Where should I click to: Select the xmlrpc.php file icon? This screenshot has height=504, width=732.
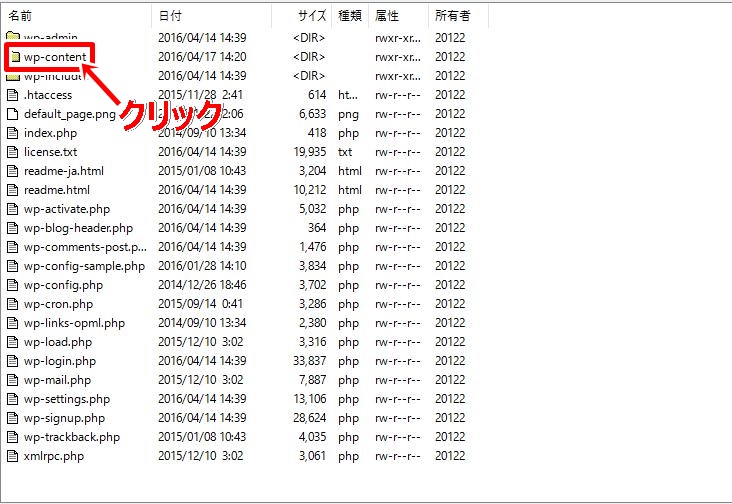click(13, 456)
